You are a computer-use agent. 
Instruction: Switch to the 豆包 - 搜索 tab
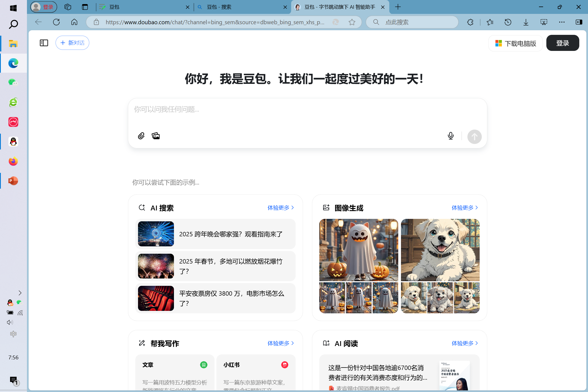point(242,7)
